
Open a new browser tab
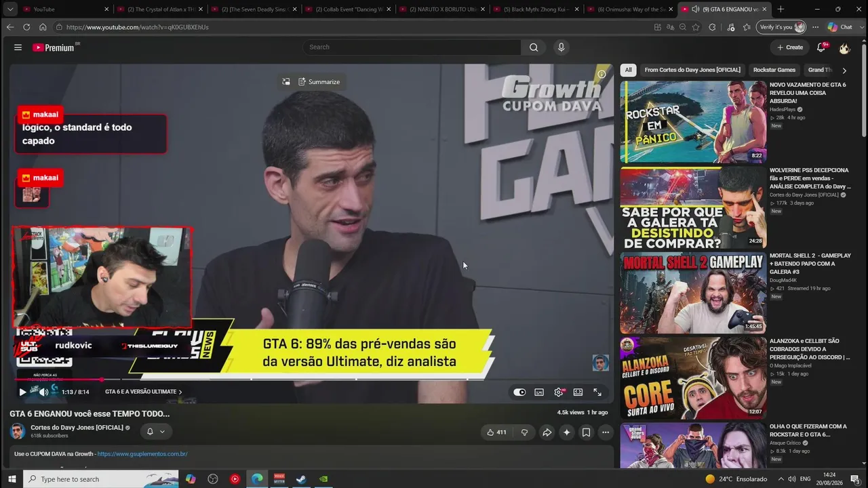(781, 9)
